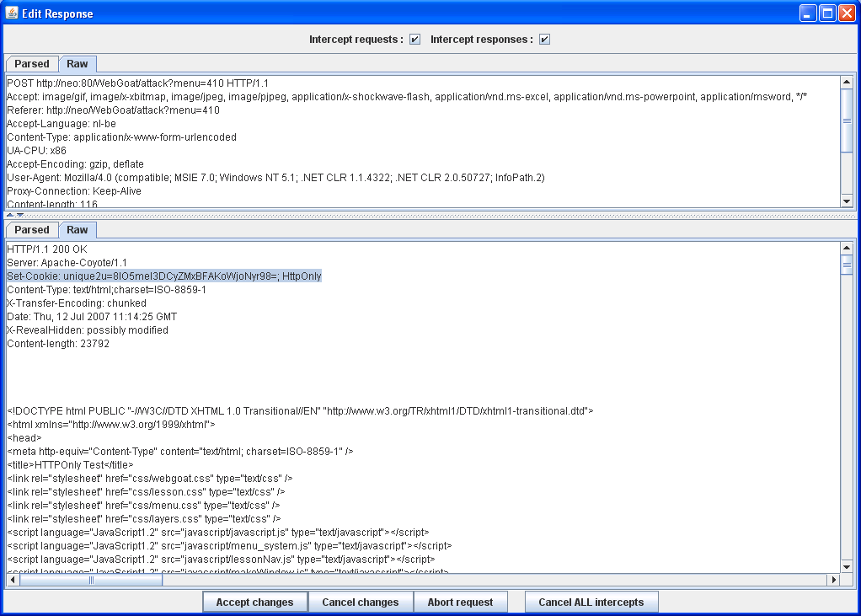Click the horizontal scrollbar left arrow
This screenshot has height=616, width=861.
[x=13, y=580]
